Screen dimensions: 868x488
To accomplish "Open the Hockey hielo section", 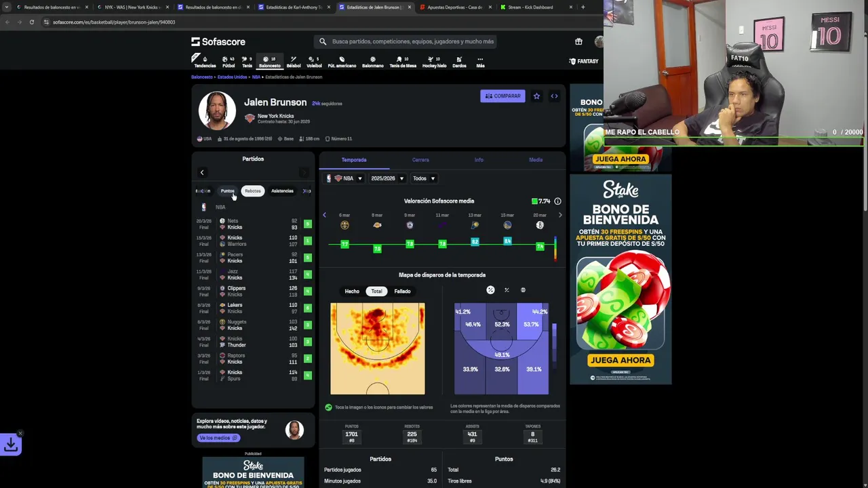I will 434,62.
